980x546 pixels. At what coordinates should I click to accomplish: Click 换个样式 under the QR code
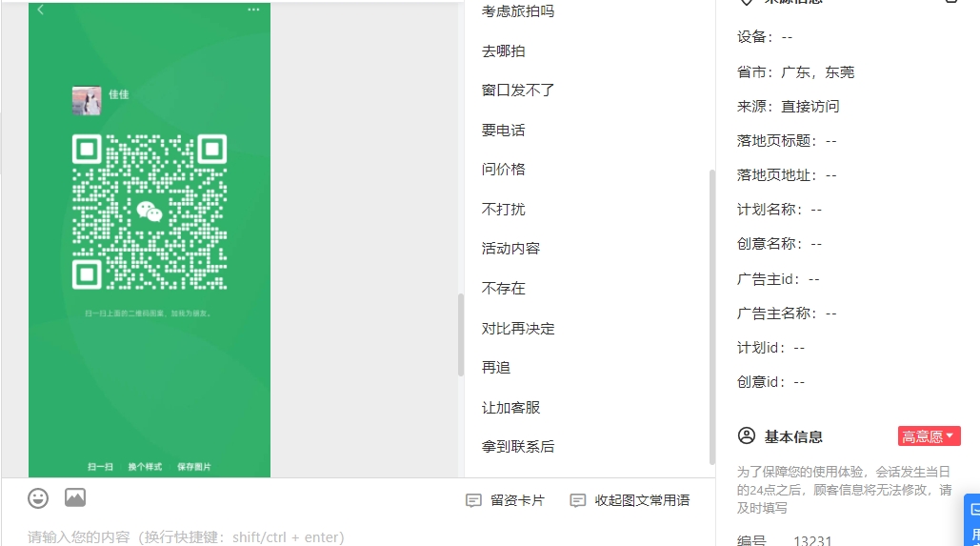145,467
